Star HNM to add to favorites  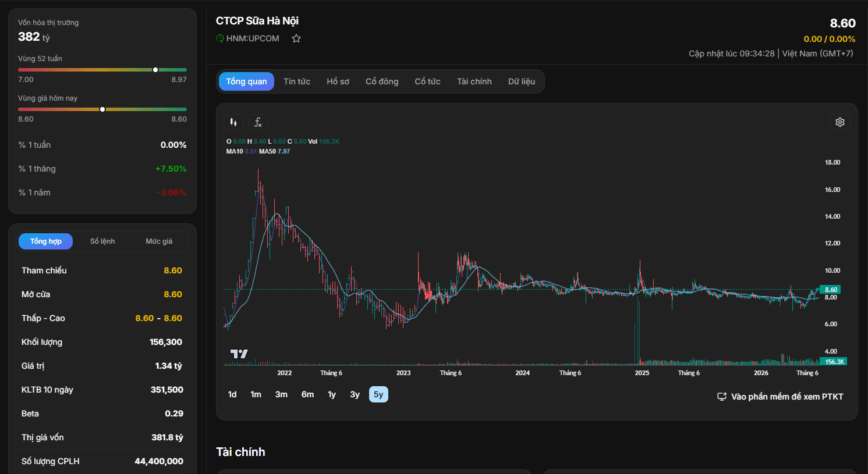(296, 38)
